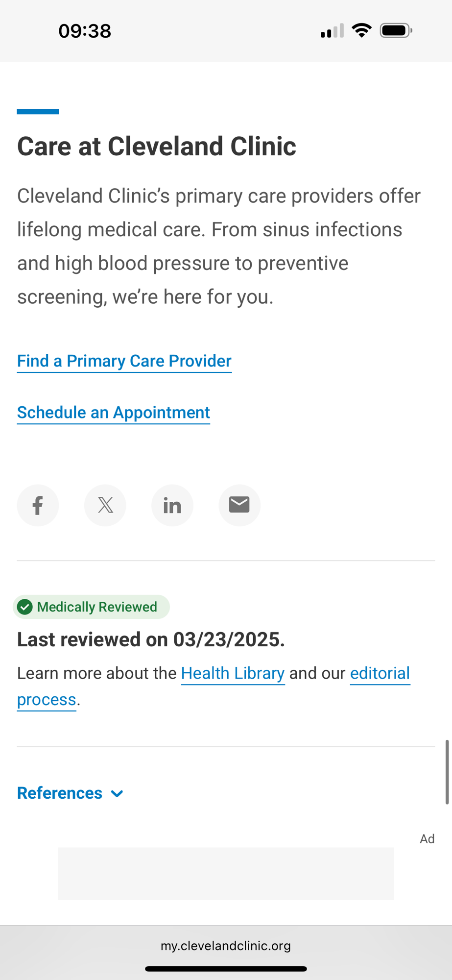The width and height of the screenshot is (452, 980).
Task: Tap the cellular signal bars
Action: [x=332, y=31]
